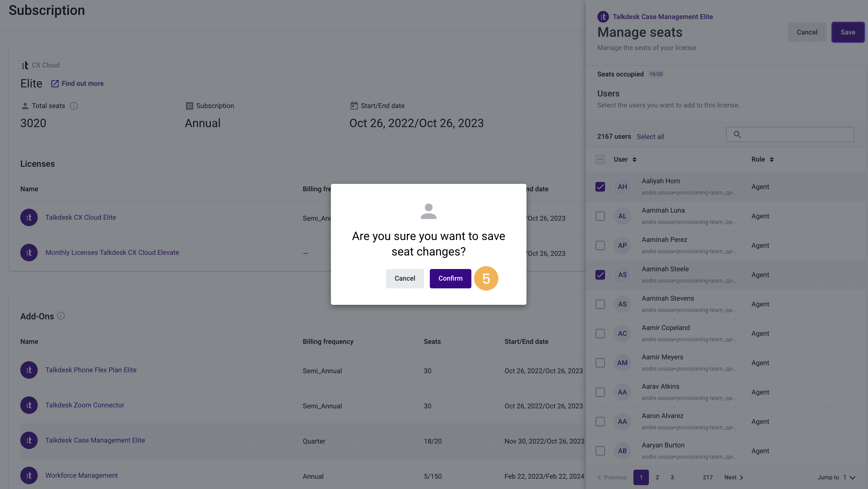Click the search magnifier icon in Manage seats

coord(737,135)
